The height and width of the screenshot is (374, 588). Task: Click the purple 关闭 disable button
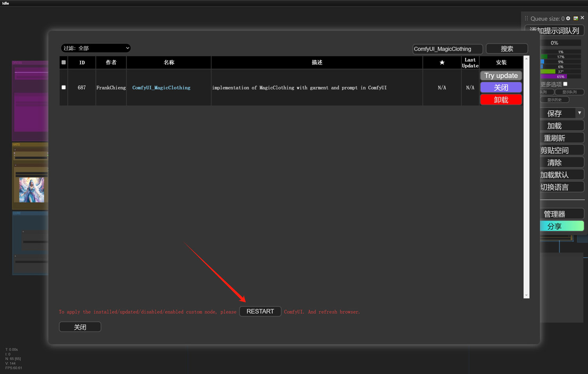pyautogui.click(x=501, y=88)
